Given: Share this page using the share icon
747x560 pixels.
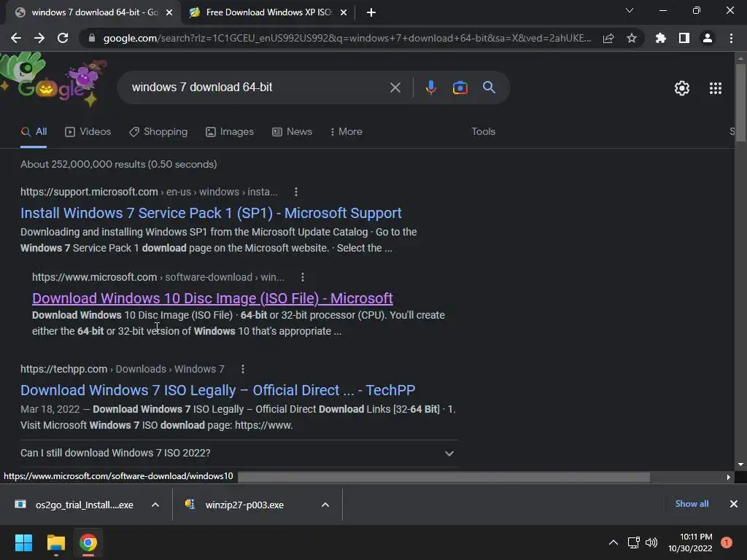Looking at the screenshot, I should [x=608, y=38].
